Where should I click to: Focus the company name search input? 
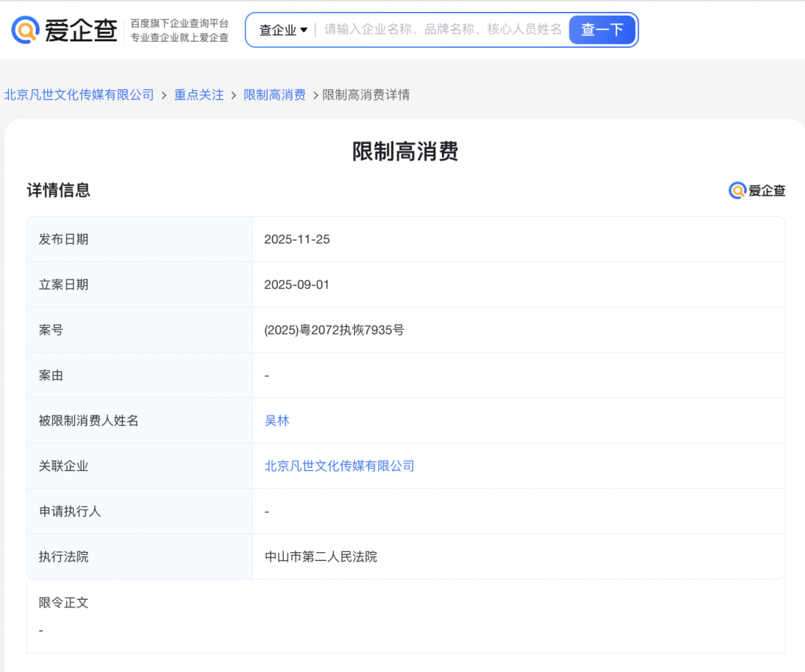pyautogui.click(x=443, y=30)
